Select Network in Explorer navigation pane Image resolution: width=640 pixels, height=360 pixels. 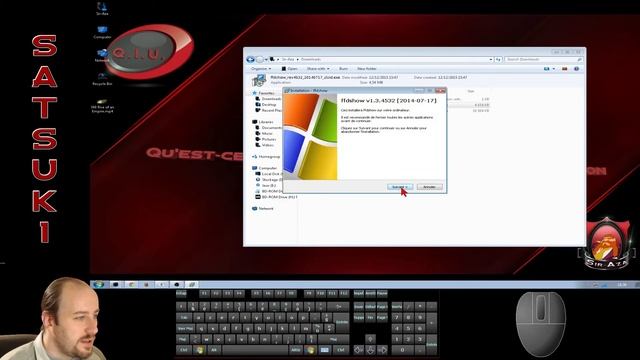(x=263, y=209)
